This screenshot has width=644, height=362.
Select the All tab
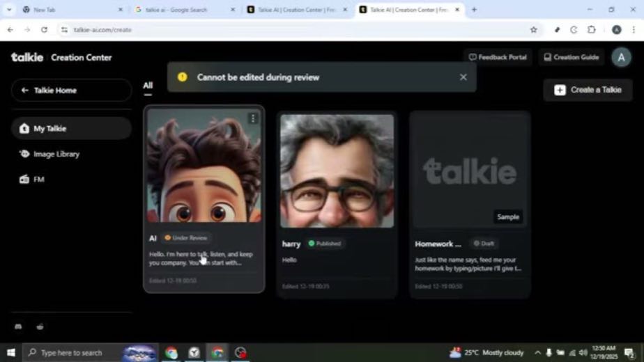148,86
